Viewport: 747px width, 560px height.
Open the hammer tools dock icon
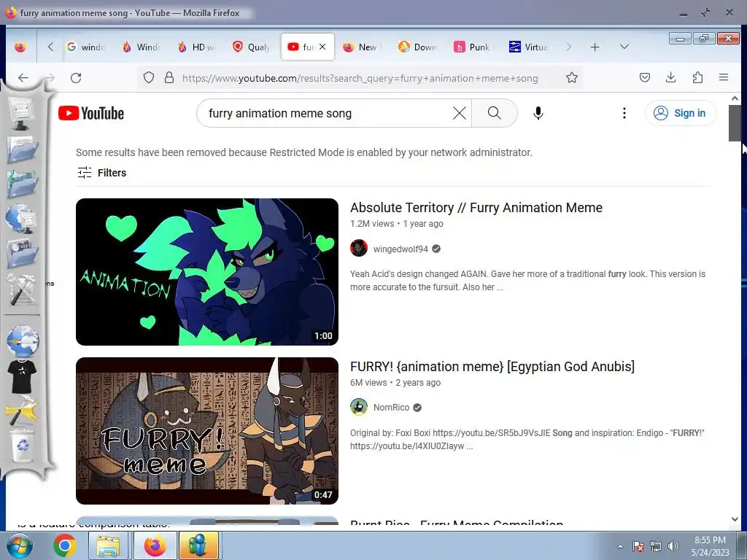21,289
